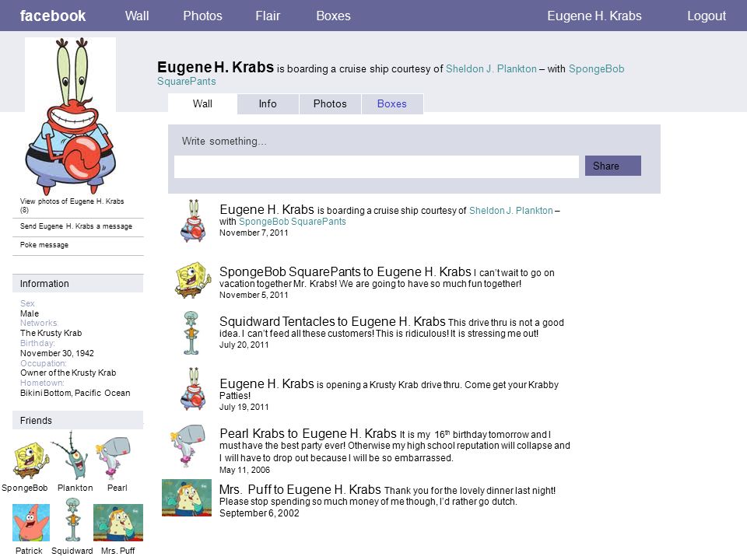The width and height of the screenshot is (747, 560).
Task: Click the July 20, 2011 post date
Action: [244, 345]
